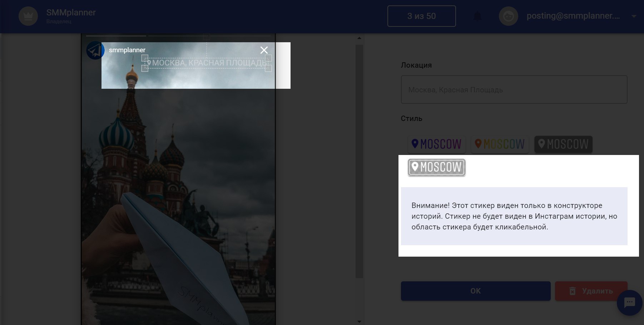This screenshot has height=325, width=644.
Task: Confirm with the OK button
Action: coord(476,291)
